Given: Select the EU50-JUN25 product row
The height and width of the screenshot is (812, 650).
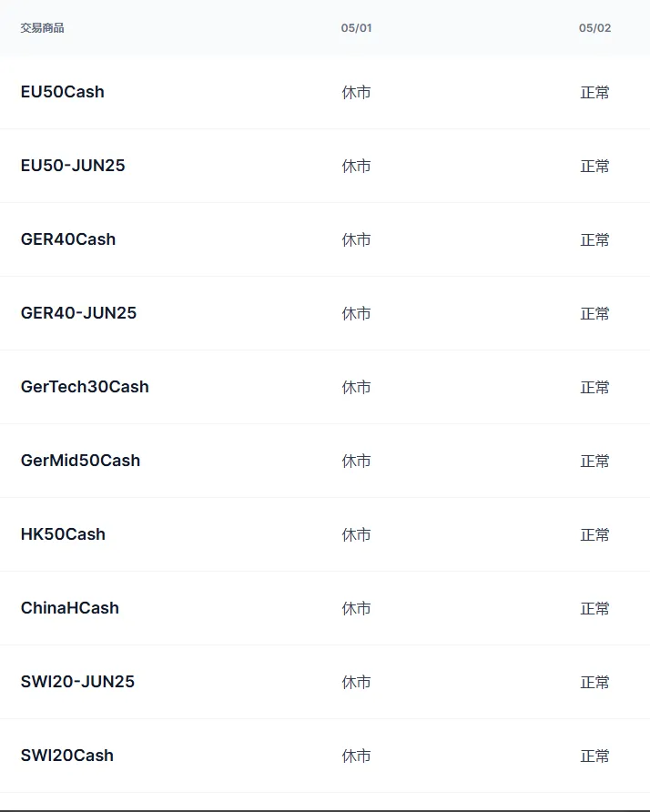Looking at the screenshot, I should click(73, 166).
